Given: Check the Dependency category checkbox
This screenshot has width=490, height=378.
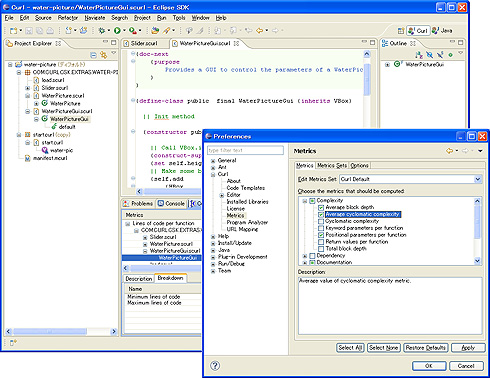Looking at the screenshot, I should (x=312, y=256).
